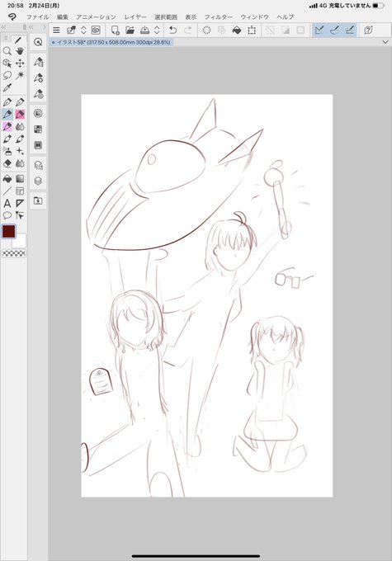Image resolution: width=392 pixels, height=561 pixels.
Task: Select the purple highlighted pen tool
Action: [x=7, y=127]
